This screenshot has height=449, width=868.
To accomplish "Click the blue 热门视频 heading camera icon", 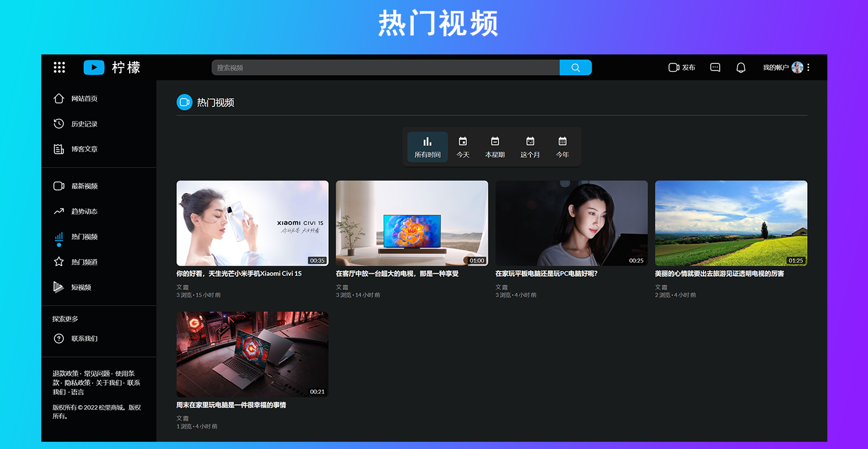I will pos(184,102).
